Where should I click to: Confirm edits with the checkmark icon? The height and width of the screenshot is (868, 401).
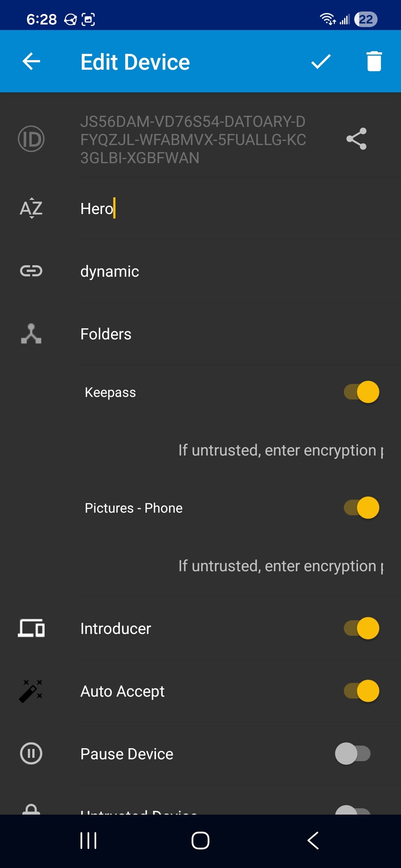(x=321, y=62)
